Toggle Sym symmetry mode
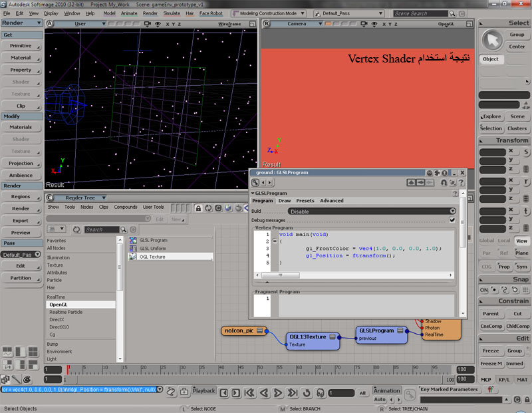532x413 pixels. pyautogui.click(x=522, y=267)
